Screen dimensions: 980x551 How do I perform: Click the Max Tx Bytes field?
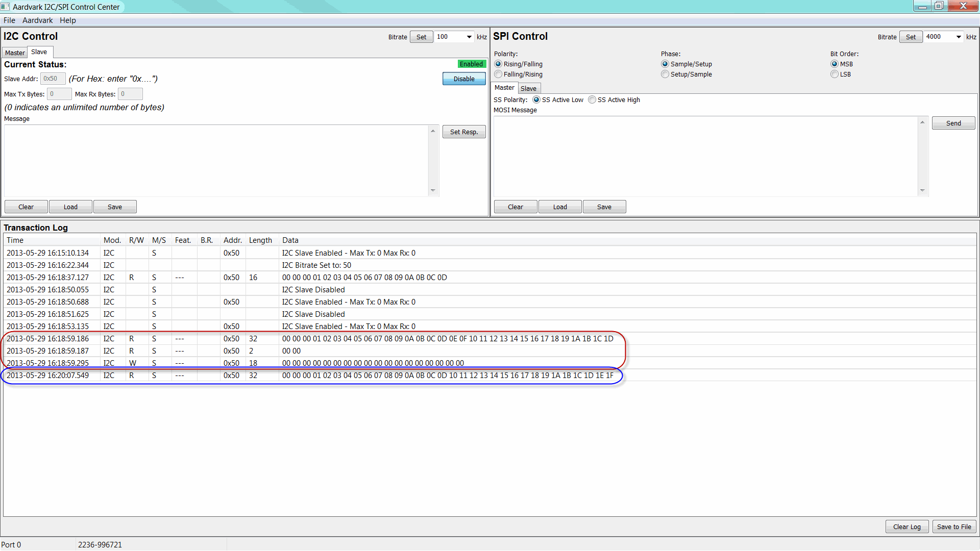click(x=59, y=94)
